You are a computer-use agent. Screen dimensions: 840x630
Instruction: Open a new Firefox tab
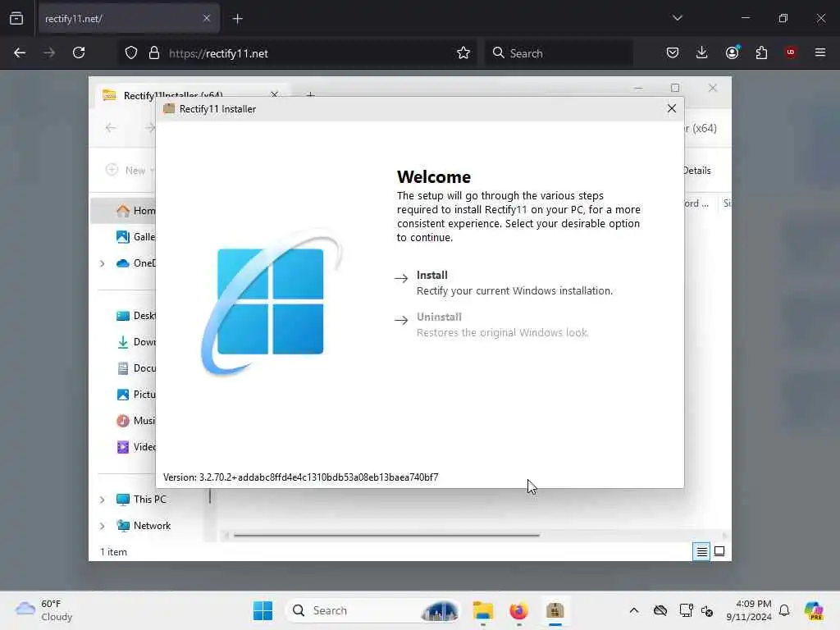pyautogui.click(x=238, y=19)
